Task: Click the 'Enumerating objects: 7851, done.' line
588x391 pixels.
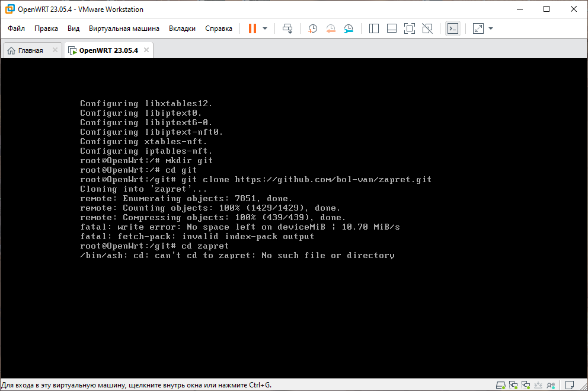Action: click(186, 199)
